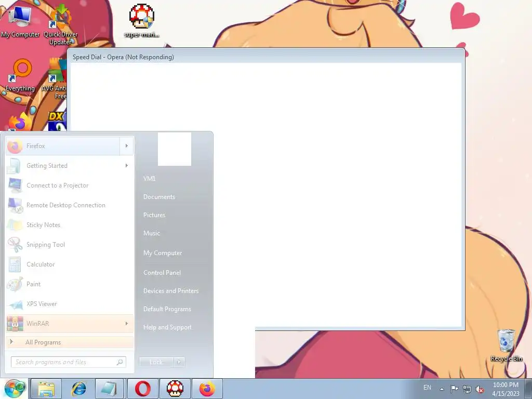Expand the WinRAR recent files arrow
This screenshot has height=399, width=532.
(127, 323)
